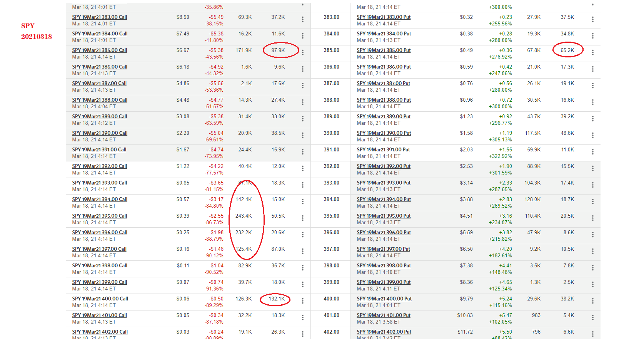
Task: Click the +305.13% put change value
Action: coord(500,140)
